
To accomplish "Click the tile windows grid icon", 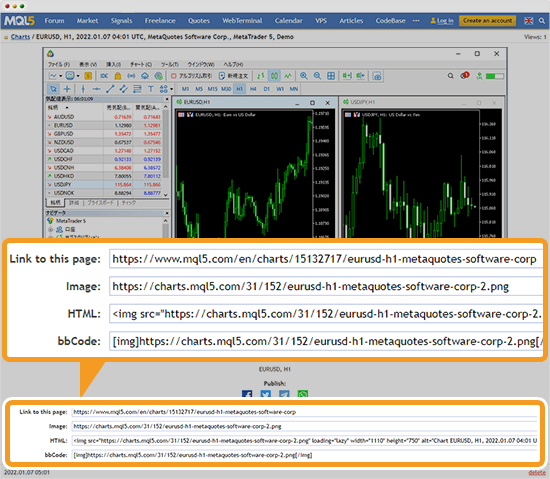I will pos(331,76).
